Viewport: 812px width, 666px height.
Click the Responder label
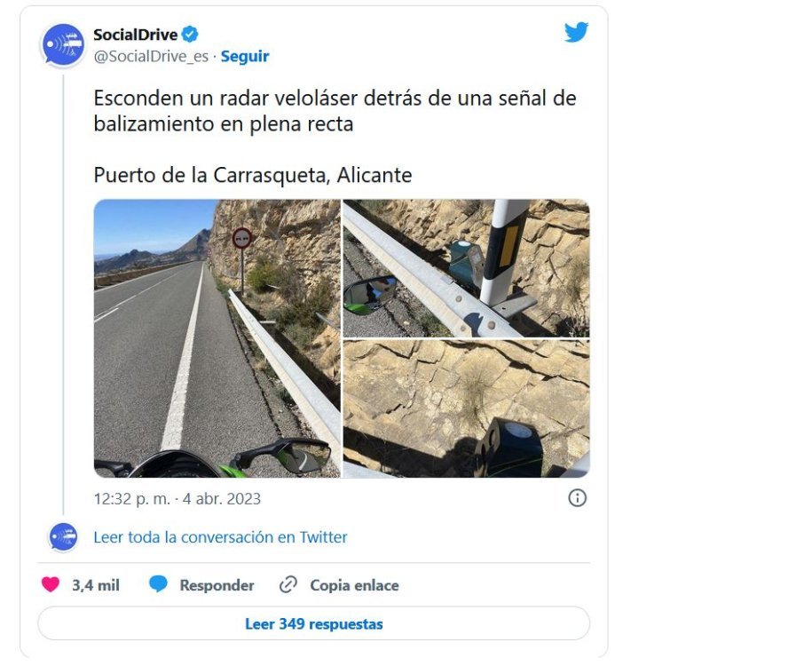217,585
